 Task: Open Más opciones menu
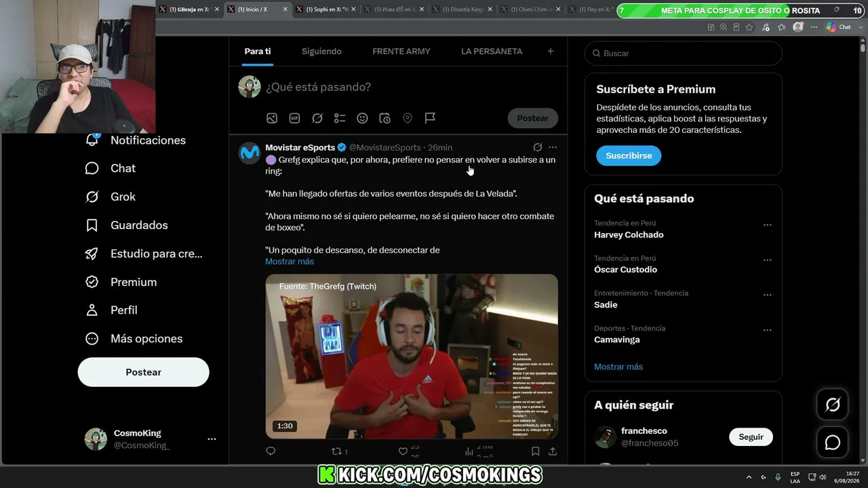(x=134, y=338)
